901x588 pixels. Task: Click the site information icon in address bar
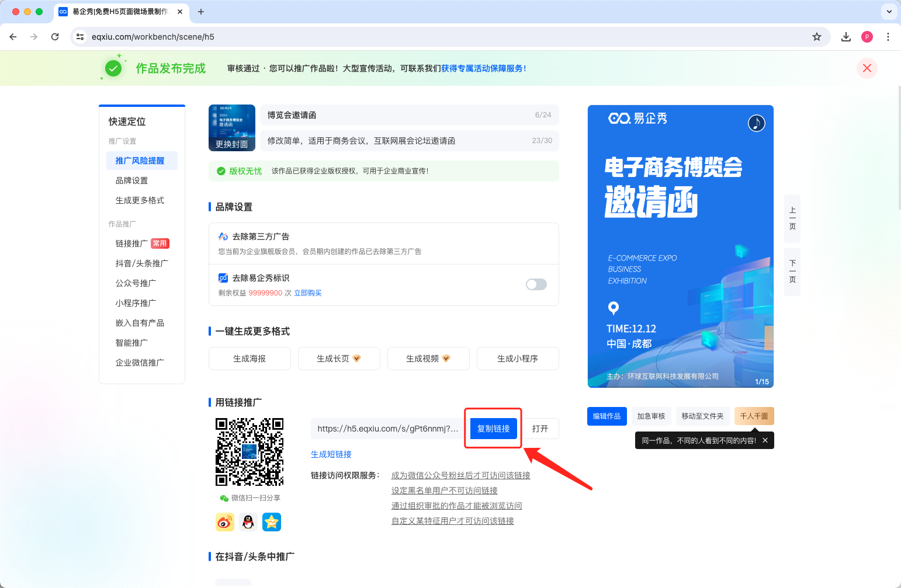[x=81, y=37]
